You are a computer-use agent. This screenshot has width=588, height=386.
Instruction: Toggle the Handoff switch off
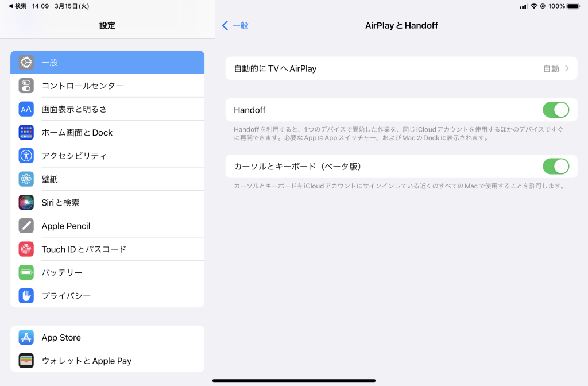click(555, 110)
